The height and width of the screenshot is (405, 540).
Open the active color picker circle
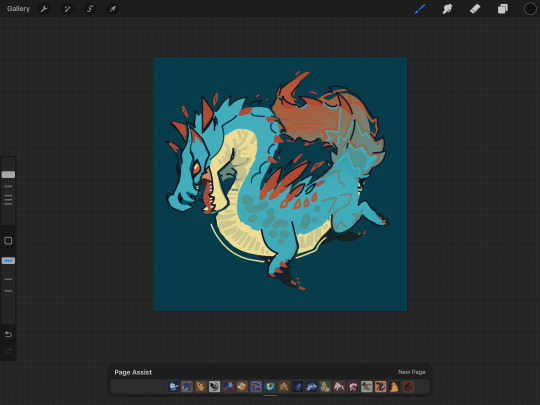click(530, 9)
